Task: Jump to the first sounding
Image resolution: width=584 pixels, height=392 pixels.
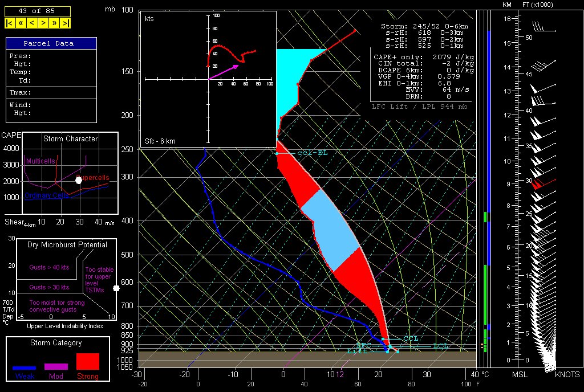Action: [10, 23]
